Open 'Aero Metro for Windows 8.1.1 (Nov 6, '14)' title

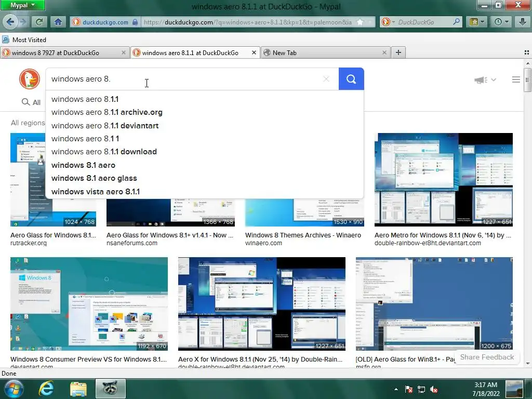[443, 235]
